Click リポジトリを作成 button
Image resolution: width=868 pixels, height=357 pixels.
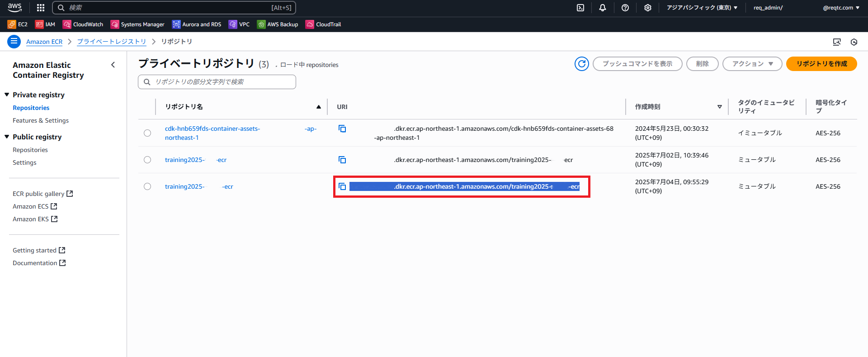tap(821, 64)
